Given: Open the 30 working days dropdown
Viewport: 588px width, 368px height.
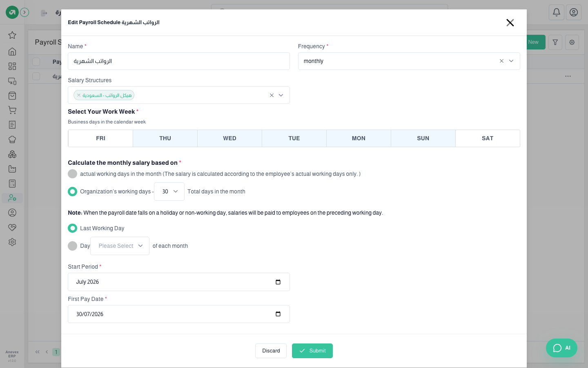Looking at the screenshot, I should point(169,191).
